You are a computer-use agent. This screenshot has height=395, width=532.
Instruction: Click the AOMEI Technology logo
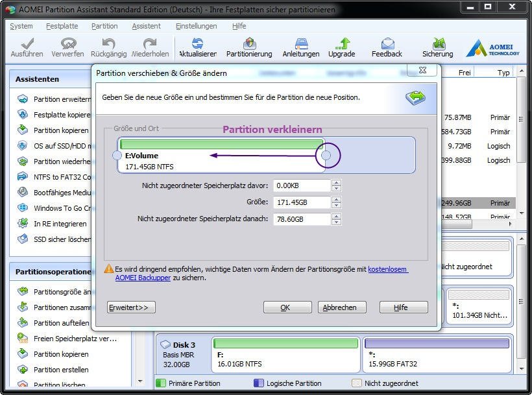[492, 48]
